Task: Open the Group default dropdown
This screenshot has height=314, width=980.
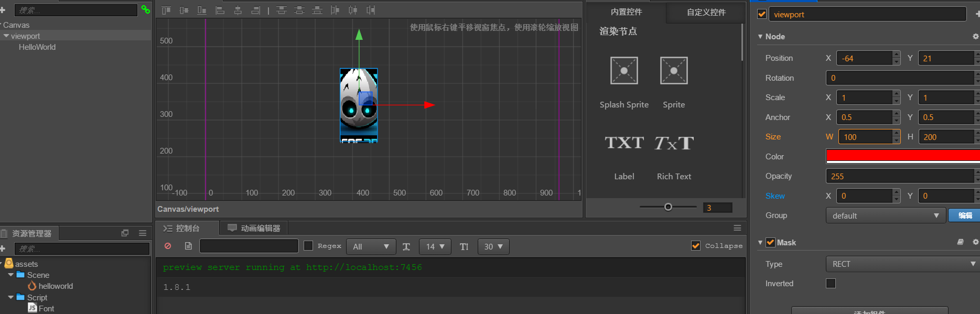Action: (886, 215)
